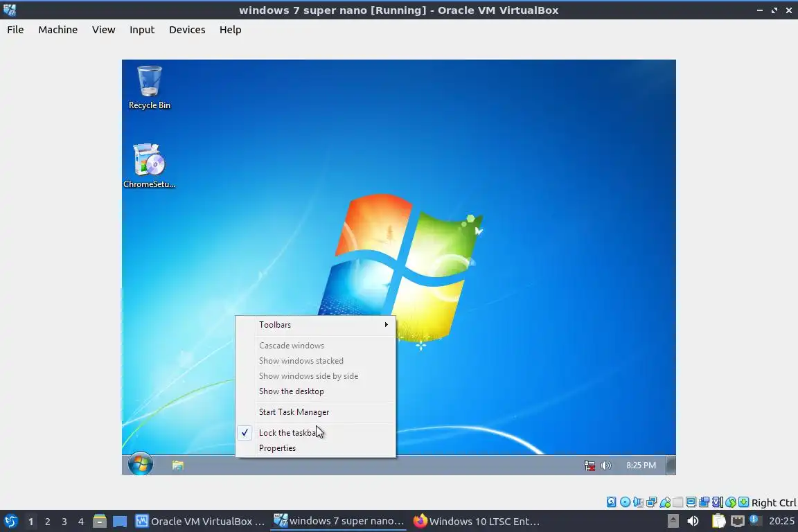Viewport: 798px width, 532px height.
Task: Open the host notification alert icon
Action: point(755,520)
